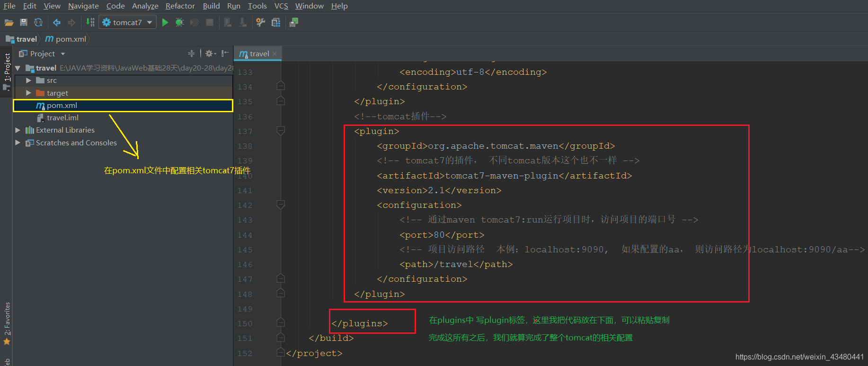
Task: Click the Synchronize toolbar icon
Action: 38,22
